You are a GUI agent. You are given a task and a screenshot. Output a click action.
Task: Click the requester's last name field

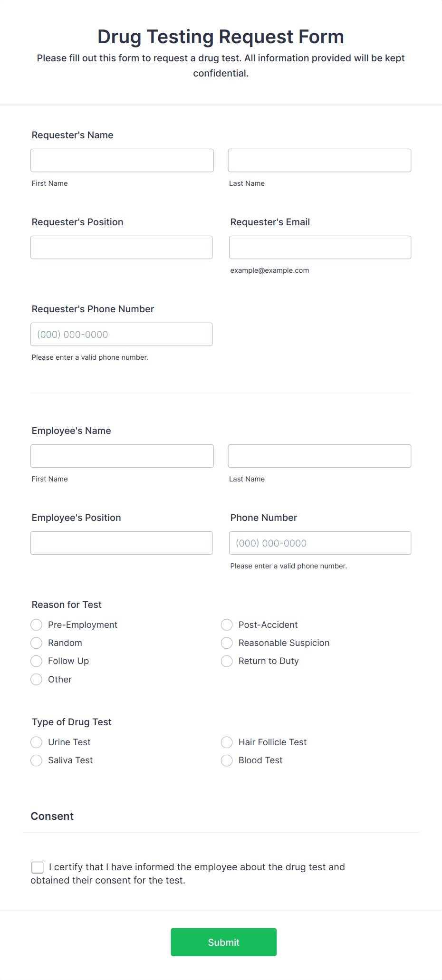(x=319, y=160)
